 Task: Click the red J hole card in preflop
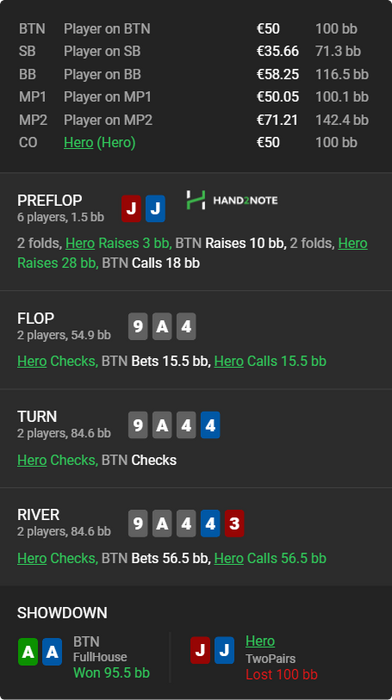pyautogui.click(x=131, y=208)
